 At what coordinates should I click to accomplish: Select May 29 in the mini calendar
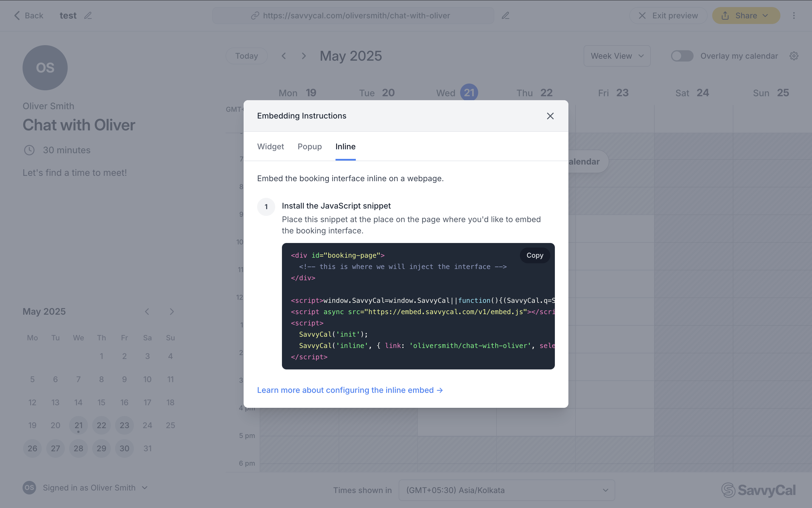coord(101,448)
